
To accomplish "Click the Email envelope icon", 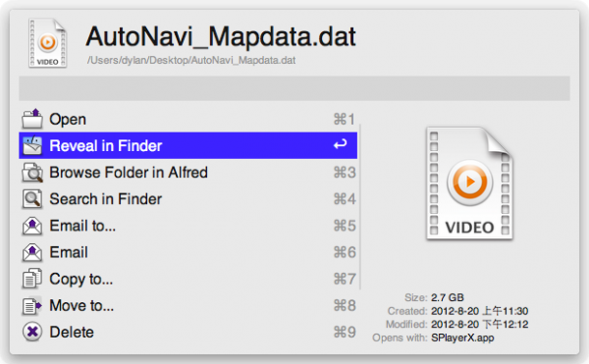I will pyautogui.click(x=32, y=252).
